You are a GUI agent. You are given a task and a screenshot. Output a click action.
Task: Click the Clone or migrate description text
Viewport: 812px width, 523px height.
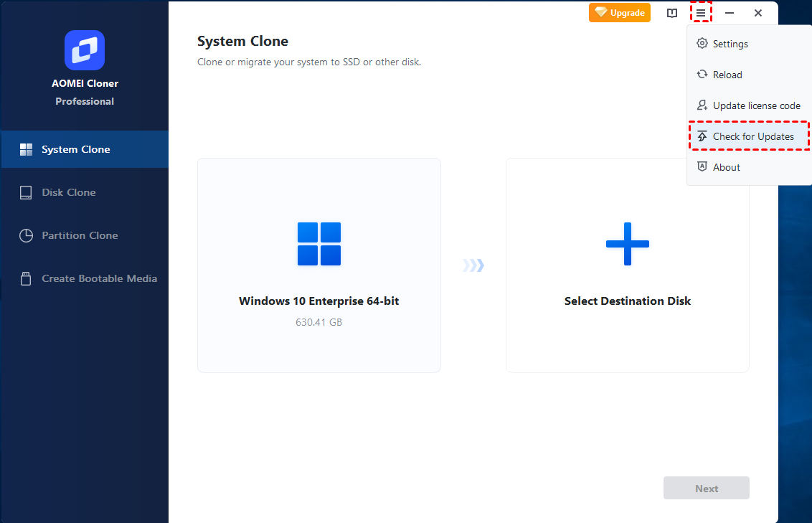pos(309,62)
